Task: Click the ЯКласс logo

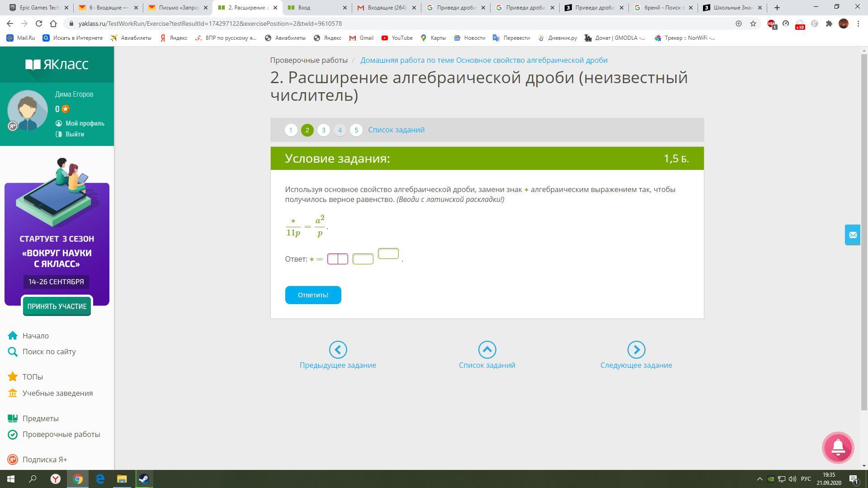Action: [57, 65]
